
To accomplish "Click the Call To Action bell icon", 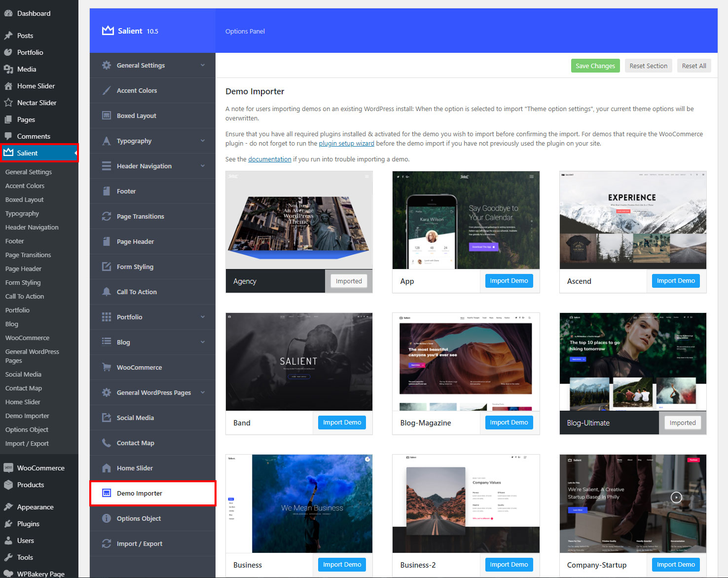I will pyautogui.click(x=107, y=292).
